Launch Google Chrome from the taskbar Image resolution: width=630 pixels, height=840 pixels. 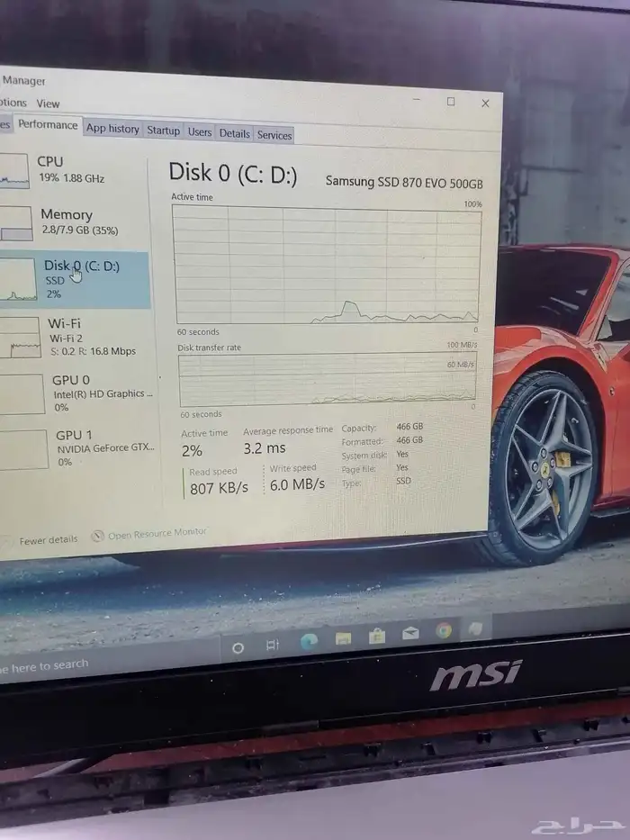coord(444,630)
